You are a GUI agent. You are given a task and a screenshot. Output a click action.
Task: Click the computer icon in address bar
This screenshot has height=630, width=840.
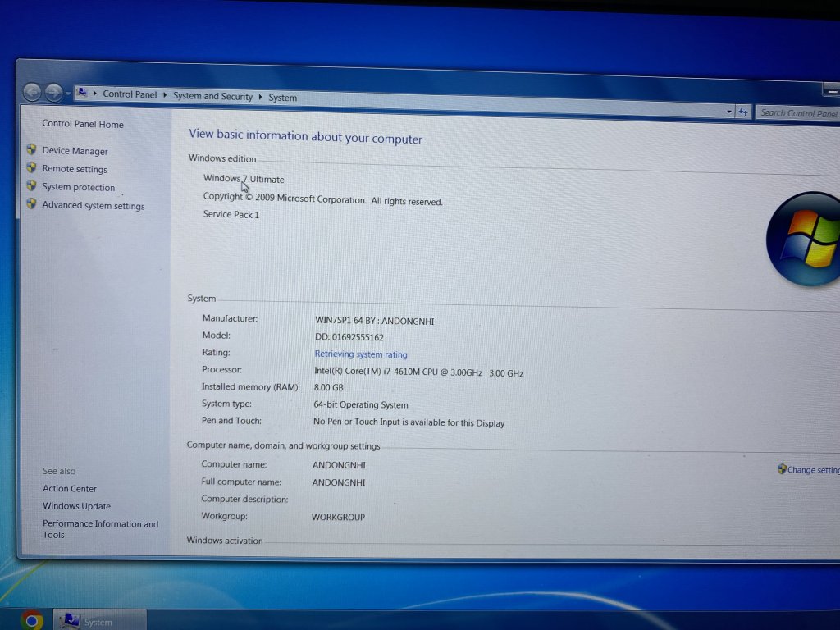pyautogui.click(x=82, y=93)
